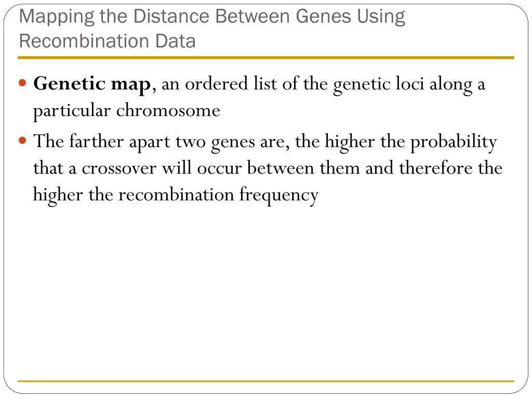
Task: Click the words particular chromosome
Action: point(127,111)
